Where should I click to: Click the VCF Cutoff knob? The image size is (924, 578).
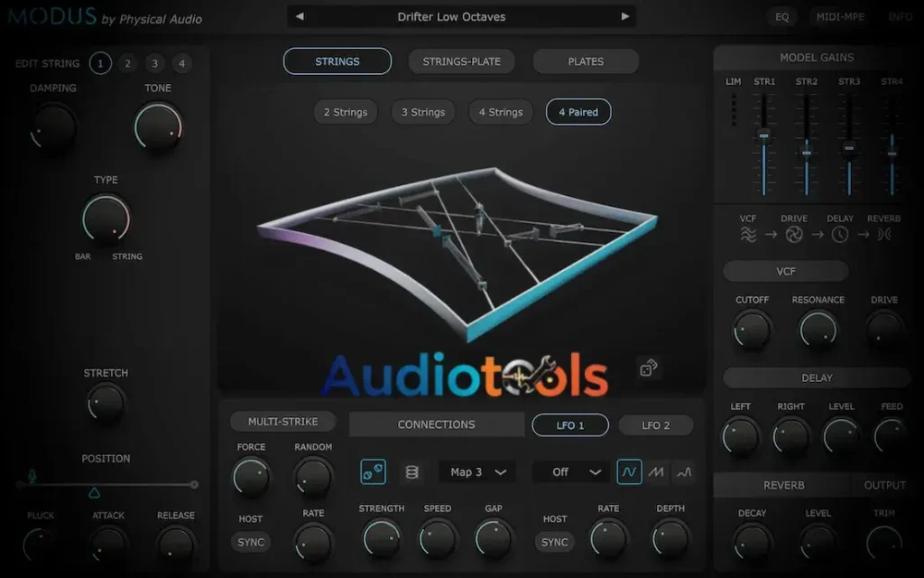coord(752,331)
